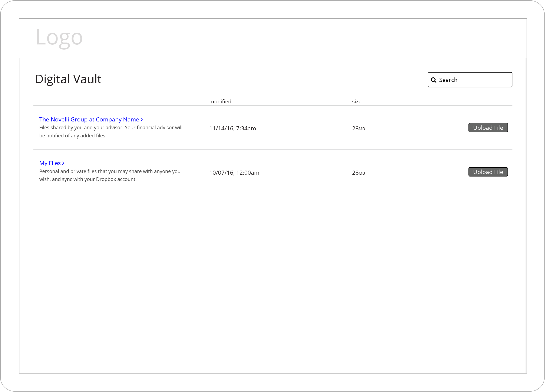
Task: Expand the chevron beside My Files
Action: tap(63, 163)
